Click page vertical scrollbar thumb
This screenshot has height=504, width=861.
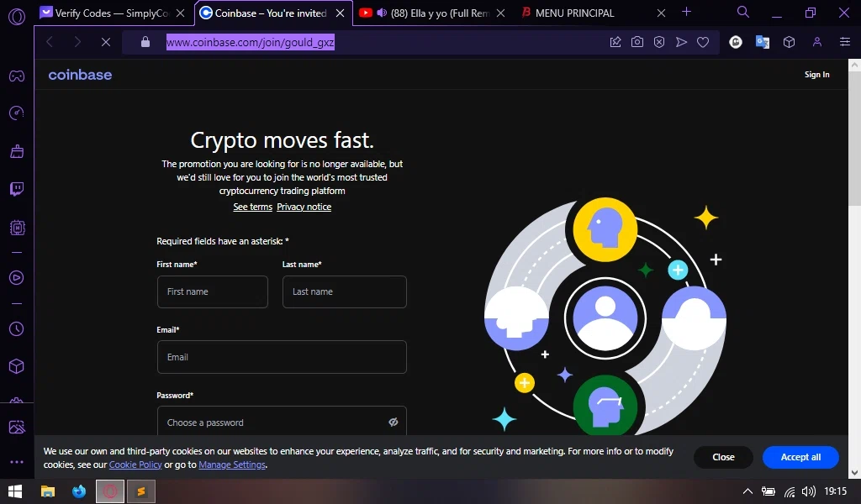coord(854,139)
